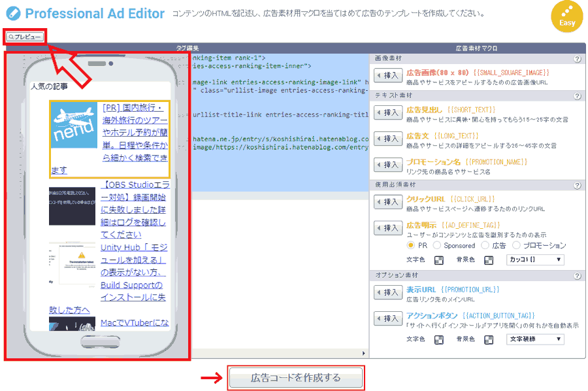
Task: Insert the クリックURL macro
Action: (388, 202)
